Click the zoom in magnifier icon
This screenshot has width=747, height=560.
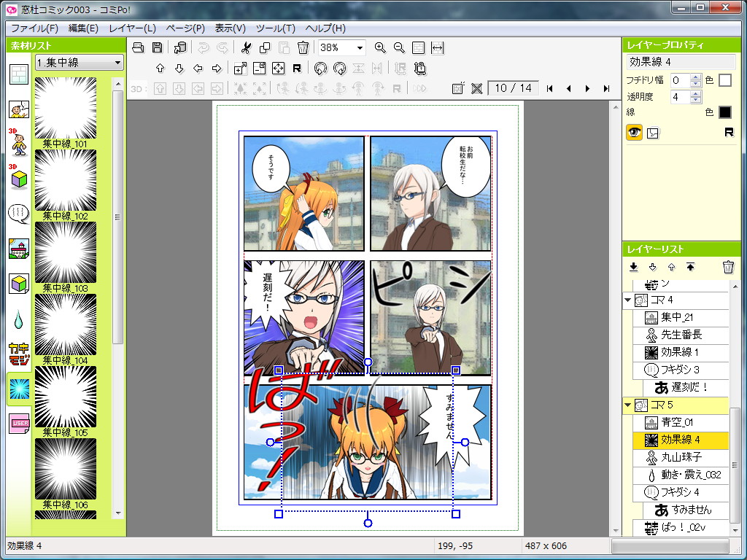click(379, 47)
